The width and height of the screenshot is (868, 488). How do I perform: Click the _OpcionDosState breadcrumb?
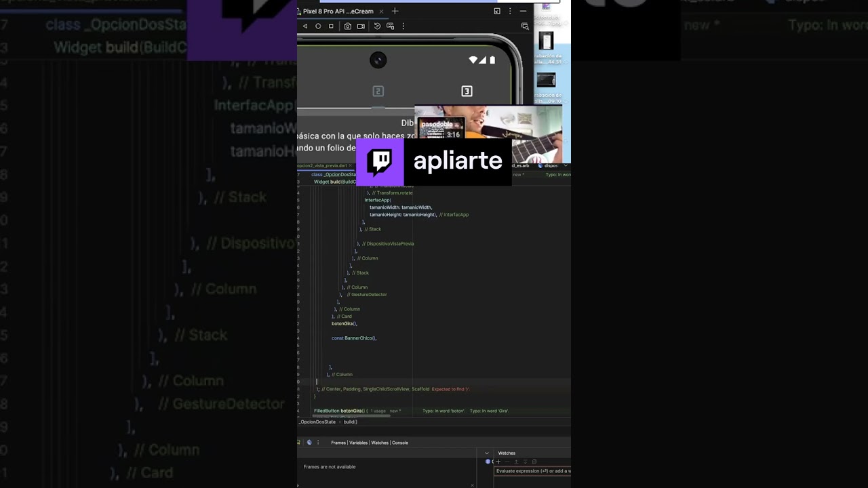318,422
